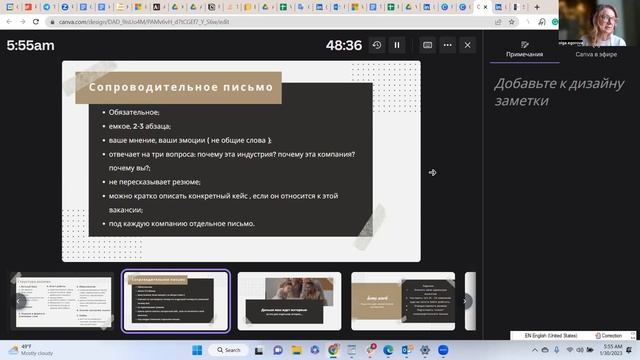Open the Chat app in the taskbar

coord(278,350)
